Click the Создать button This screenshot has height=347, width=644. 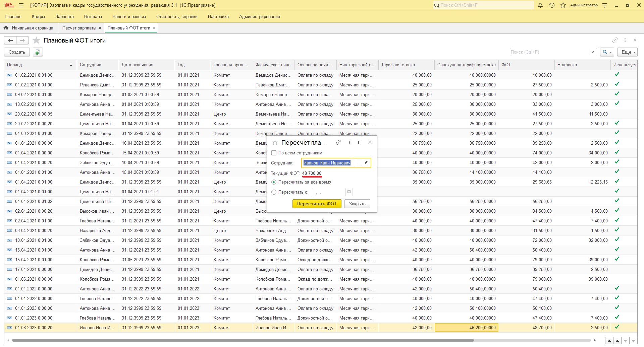(x=17, y=52)
